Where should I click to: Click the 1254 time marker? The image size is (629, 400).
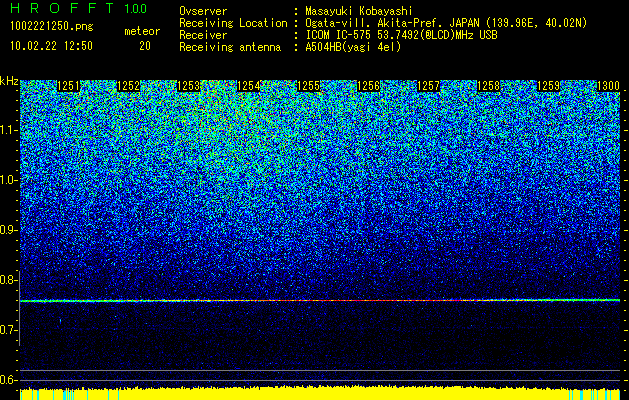click(249, 86)
